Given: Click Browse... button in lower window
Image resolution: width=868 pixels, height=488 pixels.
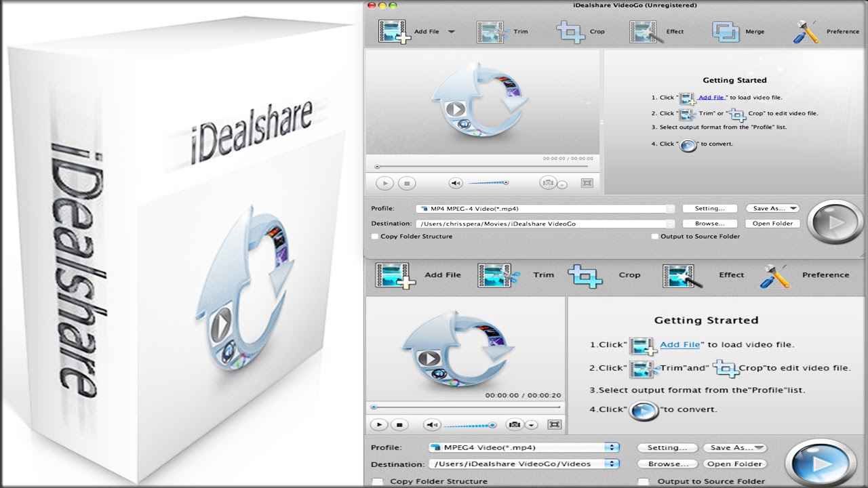Looking at the screenshot, I should pos(667,464).
